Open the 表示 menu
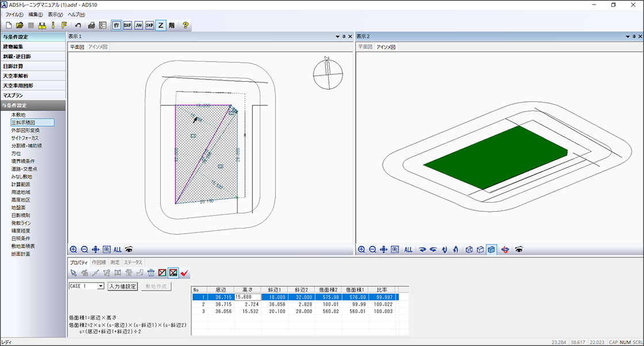The width and height of the screenshot is (644, 346). click(55, 14)
